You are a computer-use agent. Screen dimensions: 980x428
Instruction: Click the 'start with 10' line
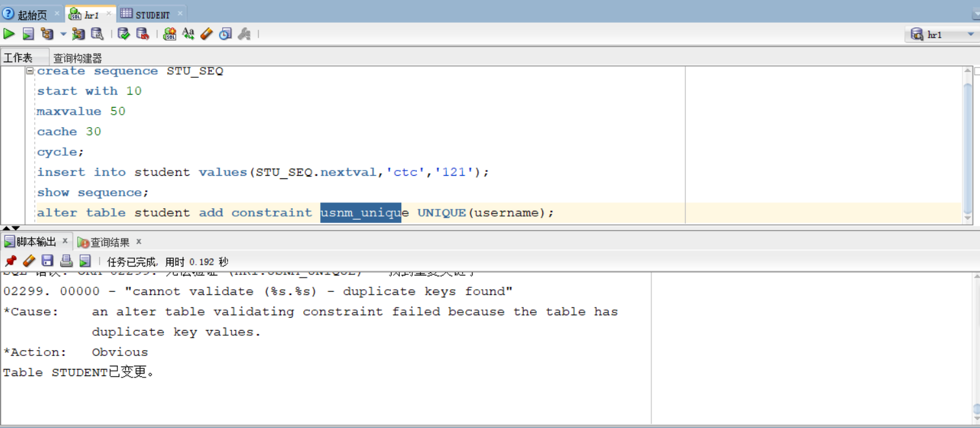[x=89, y=91]
